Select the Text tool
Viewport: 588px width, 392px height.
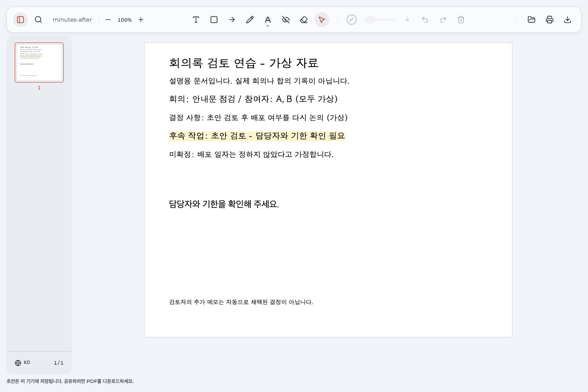(196, 20)
